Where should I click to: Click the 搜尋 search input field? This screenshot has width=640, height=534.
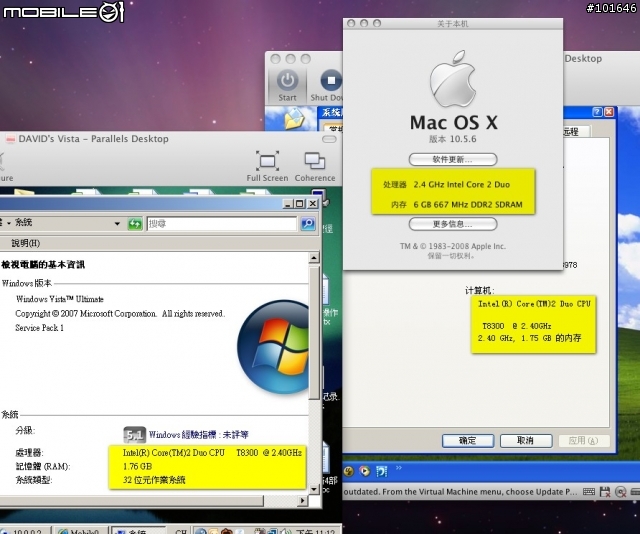[222, 224]
